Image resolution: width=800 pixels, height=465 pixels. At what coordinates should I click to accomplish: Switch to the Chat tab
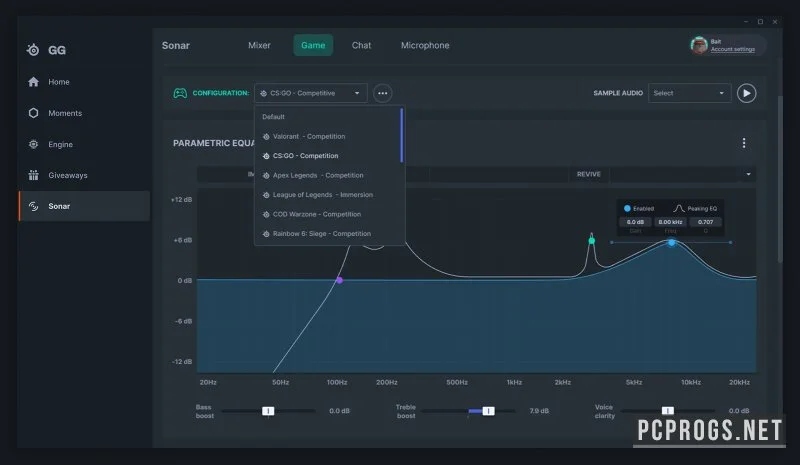click(x=361, y=45)
